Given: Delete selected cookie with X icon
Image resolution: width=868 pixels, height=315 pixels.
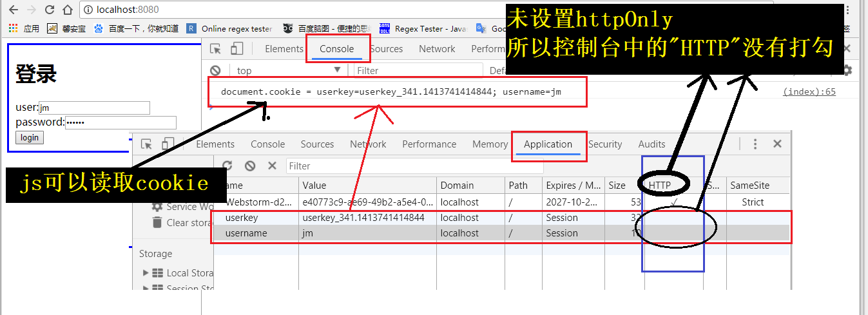Looking at the screenshot, I should tap(272, 166).
